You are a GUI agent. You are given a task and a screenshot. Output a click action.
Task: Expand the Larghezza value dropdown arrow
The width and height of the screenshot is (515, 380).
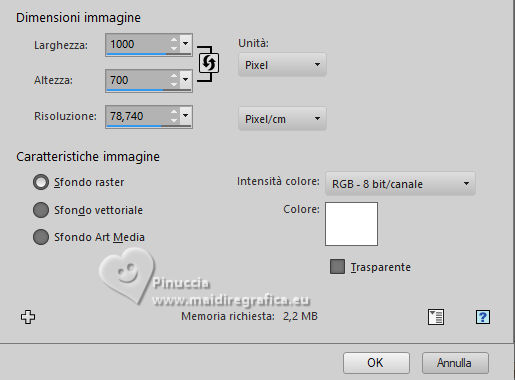tap(186, 43)
